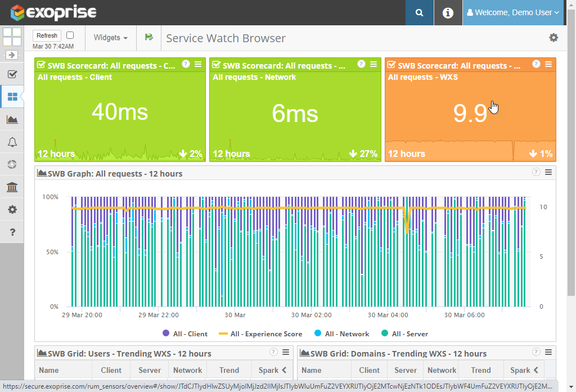Image resolution: width=576 pixels, height=392 pixels.
Task: Collapse Domains grid Spark column chevron
Action: pyautogui.click(x=536, y=370)
